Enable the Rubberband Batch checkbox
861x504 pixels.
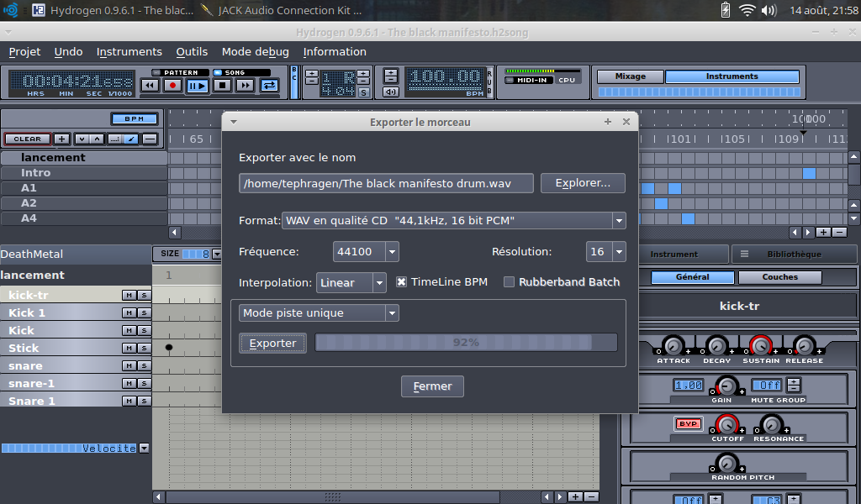(509, 282)
